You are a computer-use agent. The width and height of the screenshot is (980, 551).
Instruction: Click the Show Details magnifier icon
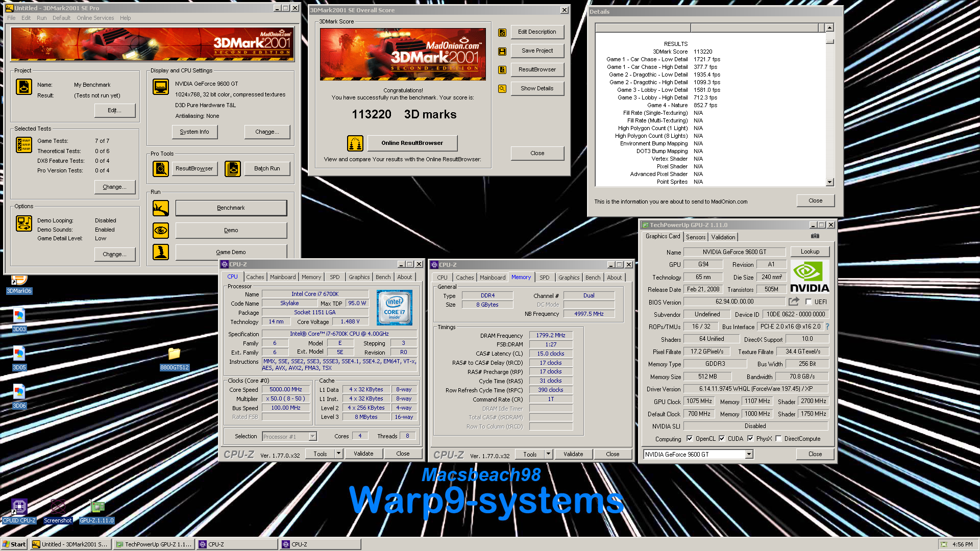[502, 89]
